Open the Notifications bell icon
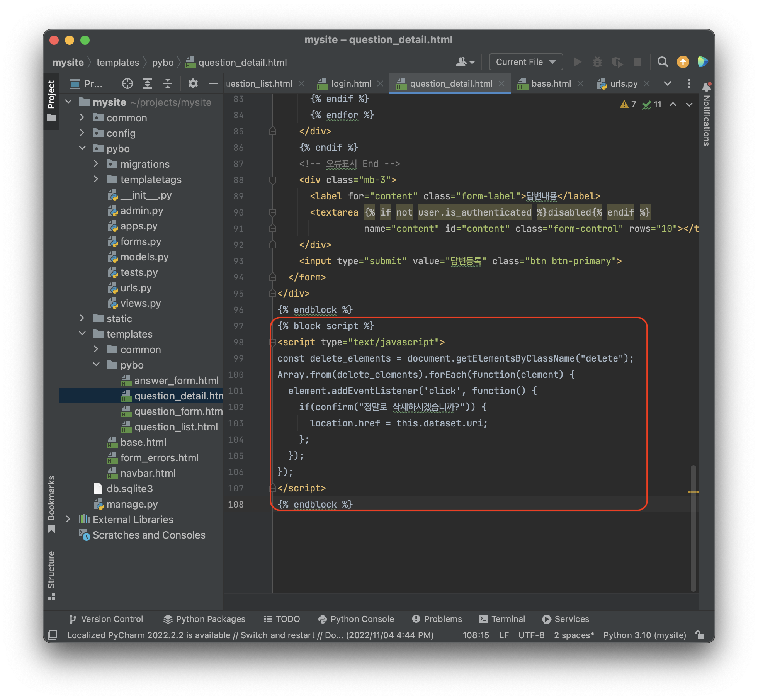Screen dimensions: 758x700 706,87
